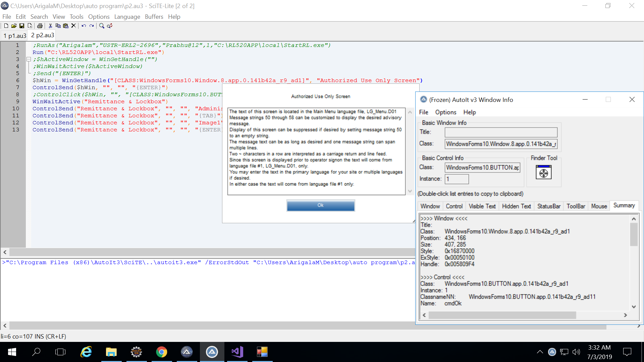The width and height of the screenshot is (644, 362).
Task: Click the Windows Start button
Action: [12, 352]
